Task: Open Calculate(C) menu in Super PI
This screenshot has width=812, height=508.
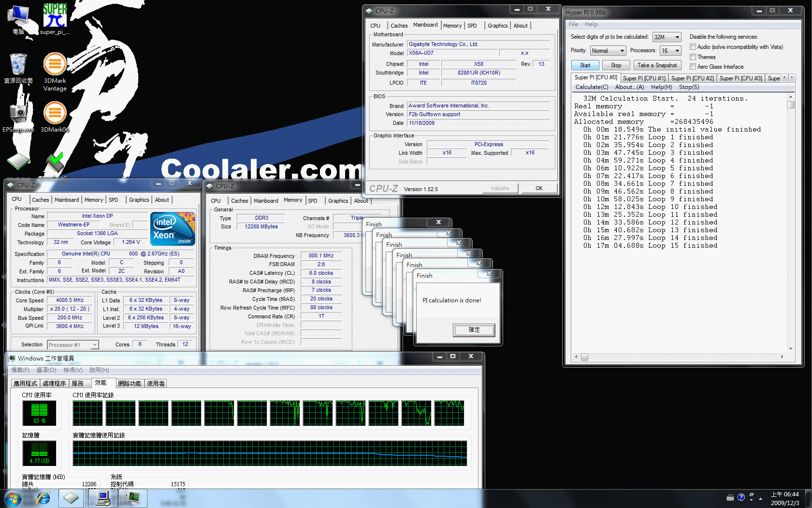Action: [592, 87]
